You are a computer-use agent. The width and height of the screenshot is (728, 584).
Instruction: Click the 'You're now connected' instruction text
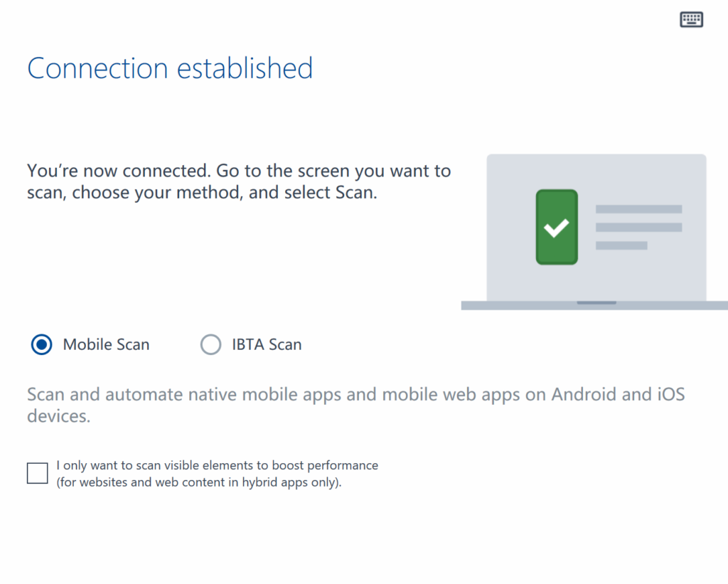click(x=239, y=181)
